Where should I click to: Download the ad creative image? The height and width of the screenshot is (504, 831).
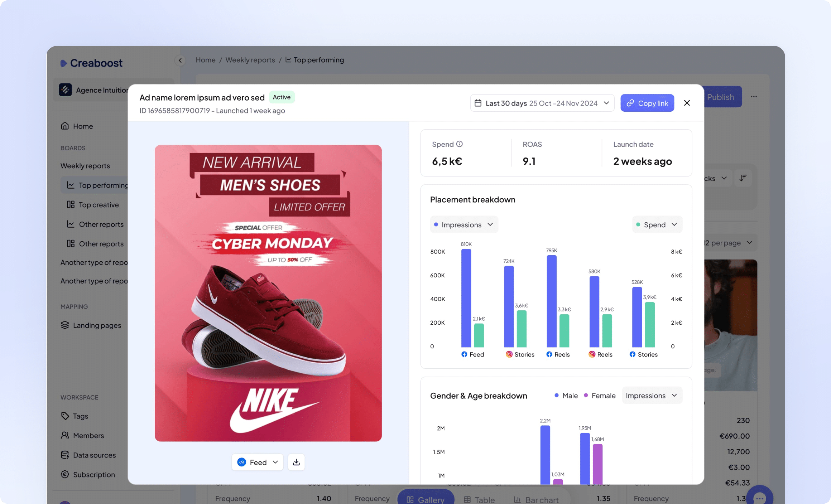click(296, 462)
